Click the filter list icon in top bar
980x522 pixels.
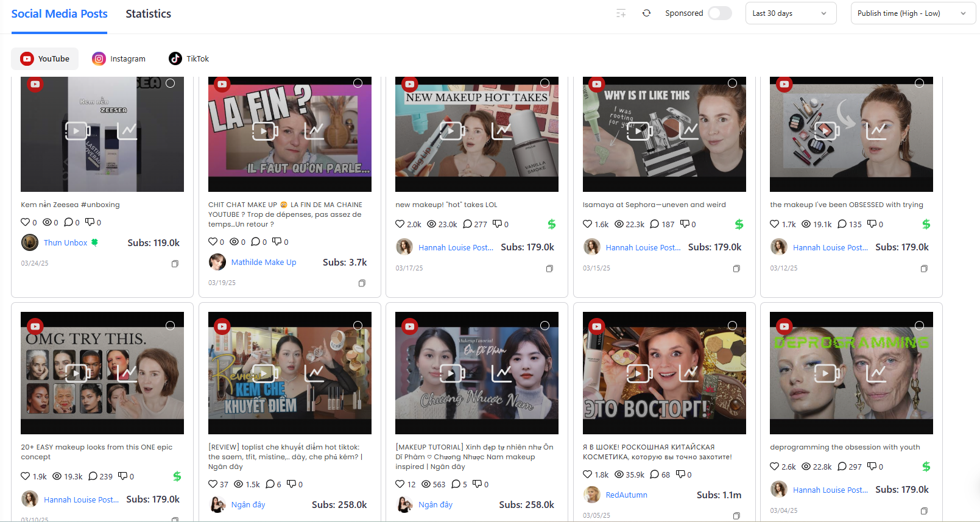click(x=621, y=13)
